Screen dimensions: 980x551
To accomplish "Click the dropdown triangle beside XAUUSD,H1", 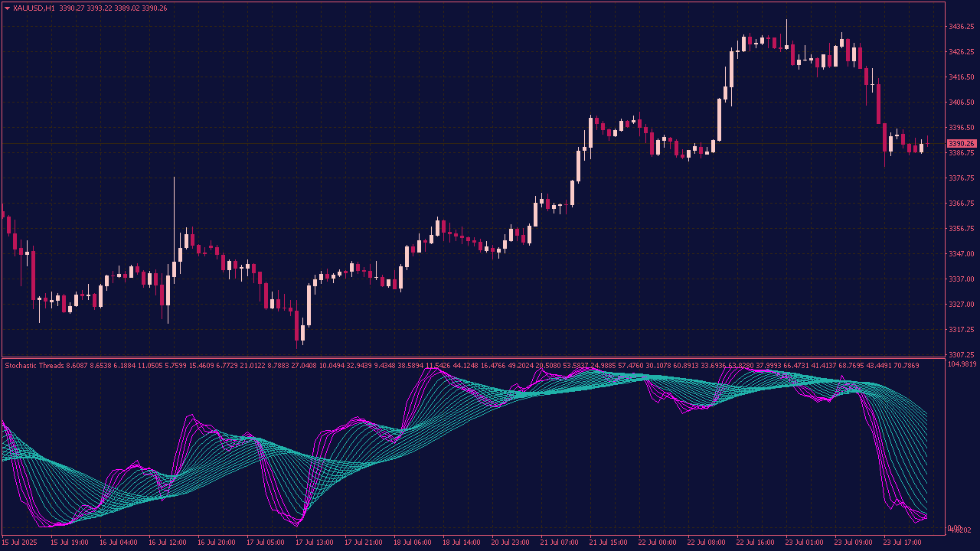I will 7,8.
